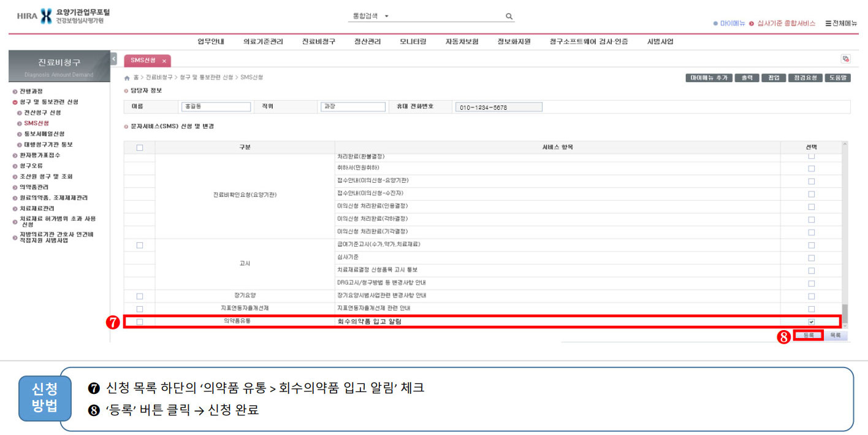Open the 정보화지원 top menu

click(514, 42)
